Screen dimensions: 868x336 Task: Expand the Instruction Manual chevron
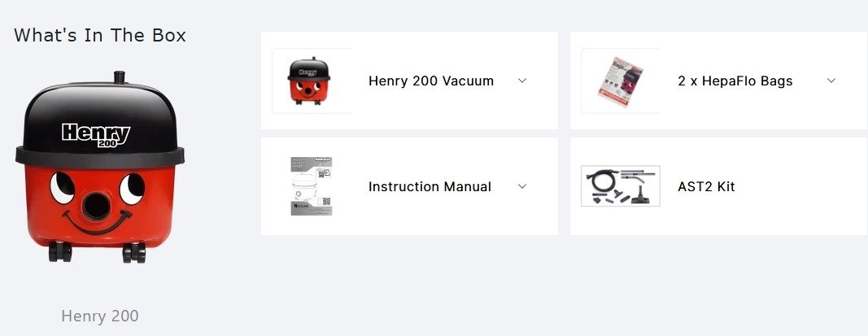522,186
